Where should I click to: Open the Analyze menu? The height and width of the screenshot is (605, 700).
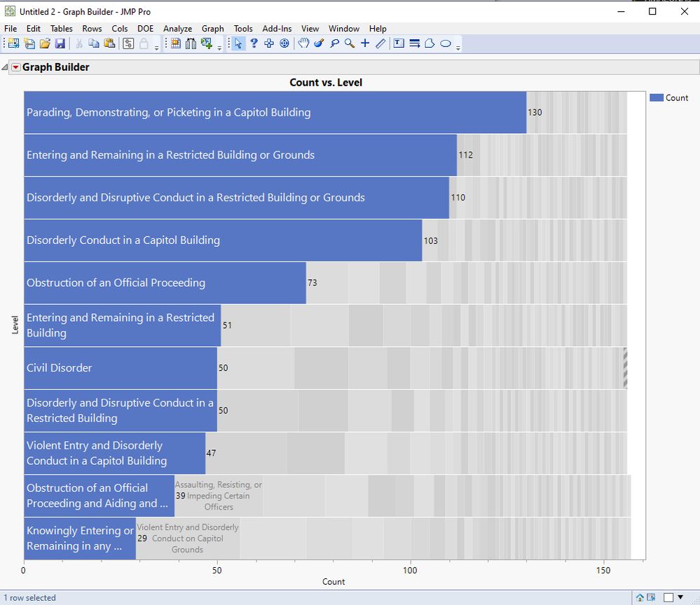point(178,29)
